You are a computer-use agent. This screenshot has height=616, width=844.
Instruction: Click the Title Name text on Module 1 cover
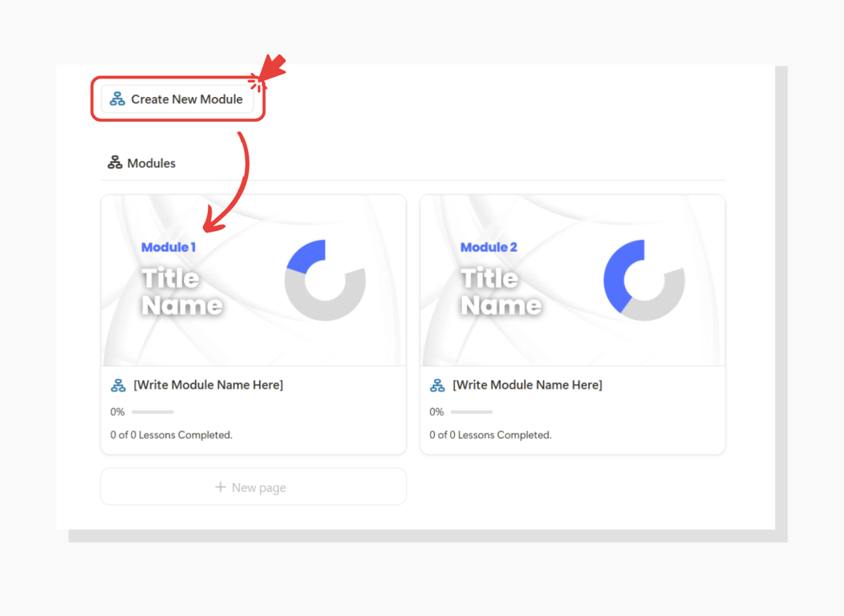click(x=182, y=292)
